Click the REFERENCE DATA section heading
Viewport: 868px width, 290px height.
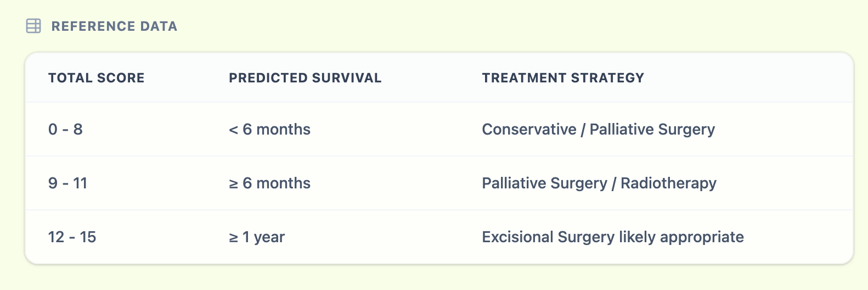(114, 26)
